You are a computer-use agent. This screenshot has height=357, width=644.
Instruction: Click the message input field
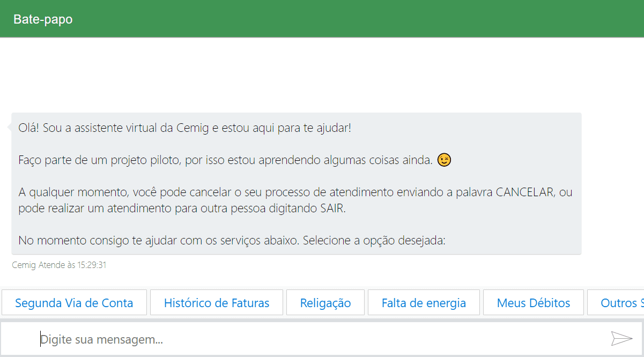pyautogui.click(x=268, y=338)
